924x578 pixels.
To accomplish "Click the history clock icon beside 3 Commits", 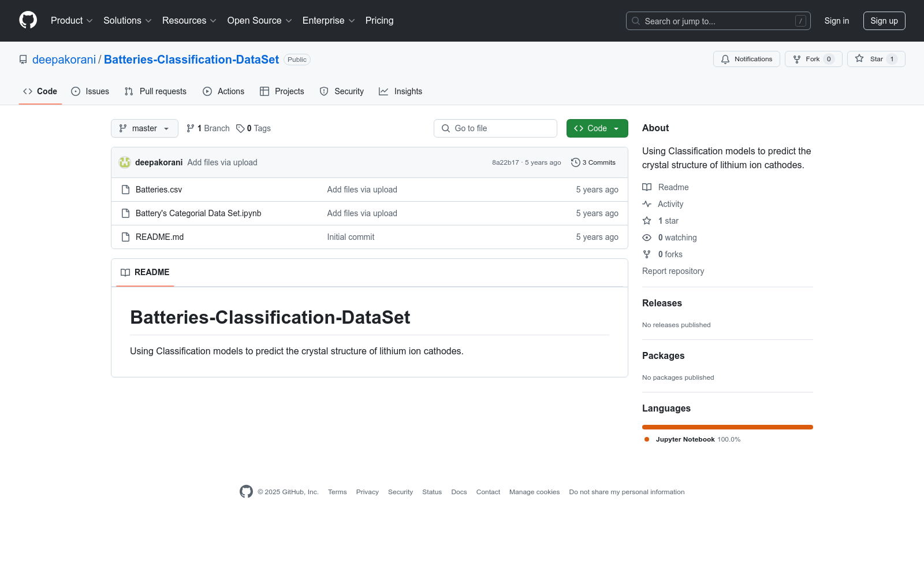I will 575,162.
